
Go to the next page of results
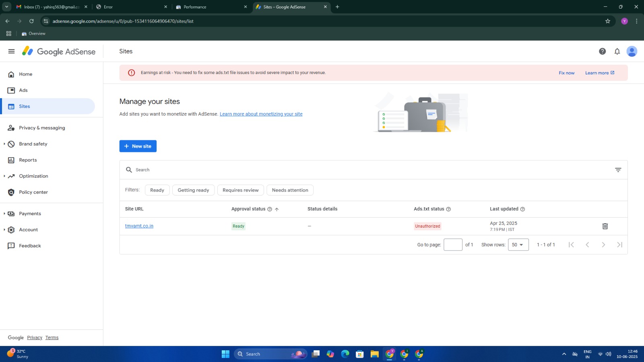click(x=603, y=245)
